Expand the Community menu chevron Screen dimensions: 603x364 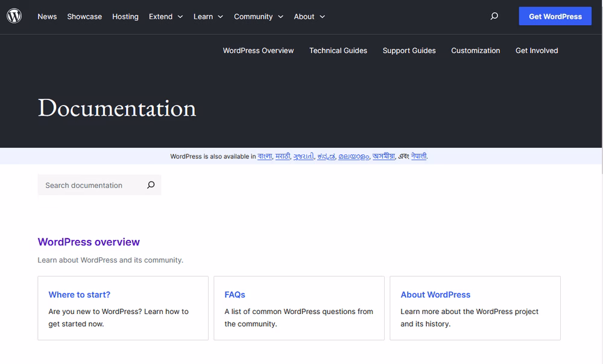280,17
